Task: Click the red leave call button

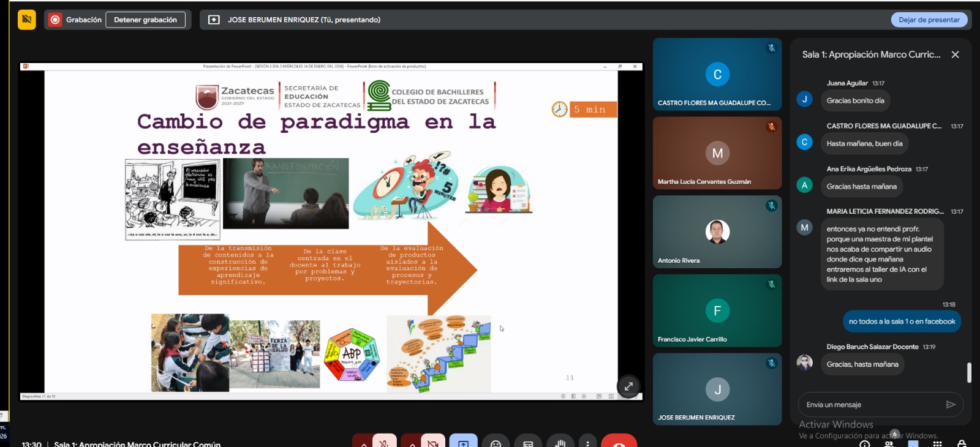Action: pyautogui.click(x=619, y=442)
